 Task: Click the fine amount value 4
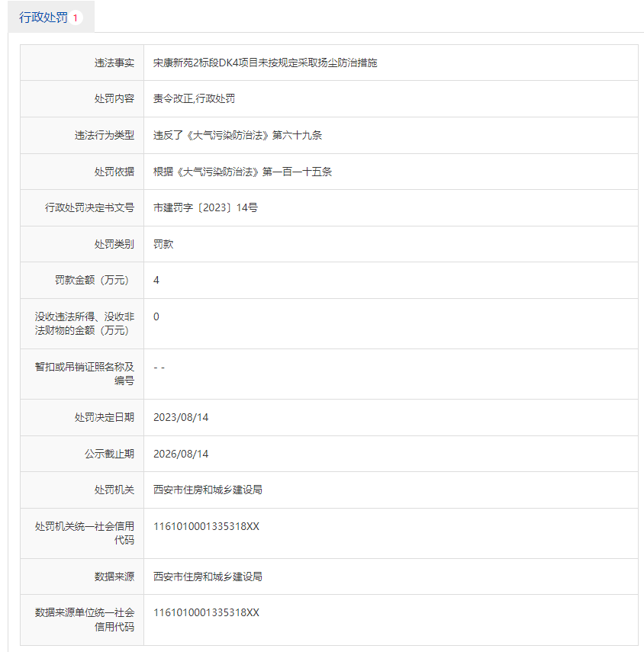[156, 280]
